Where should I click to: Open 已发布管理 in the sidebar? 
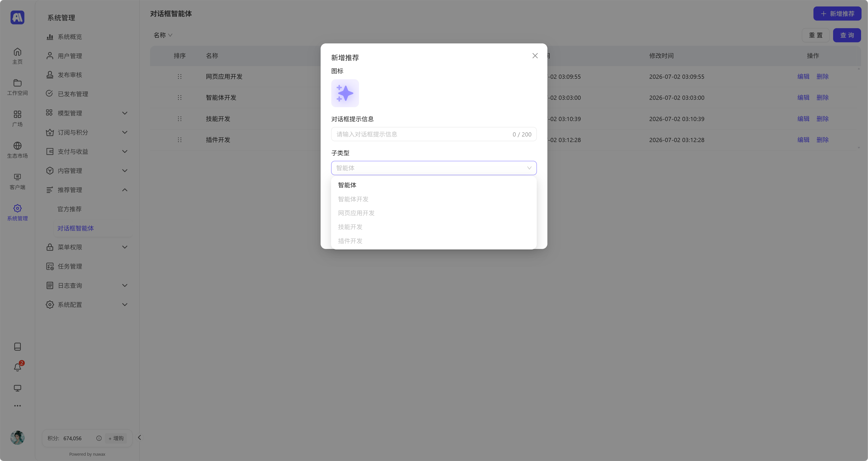coord(87,94)
